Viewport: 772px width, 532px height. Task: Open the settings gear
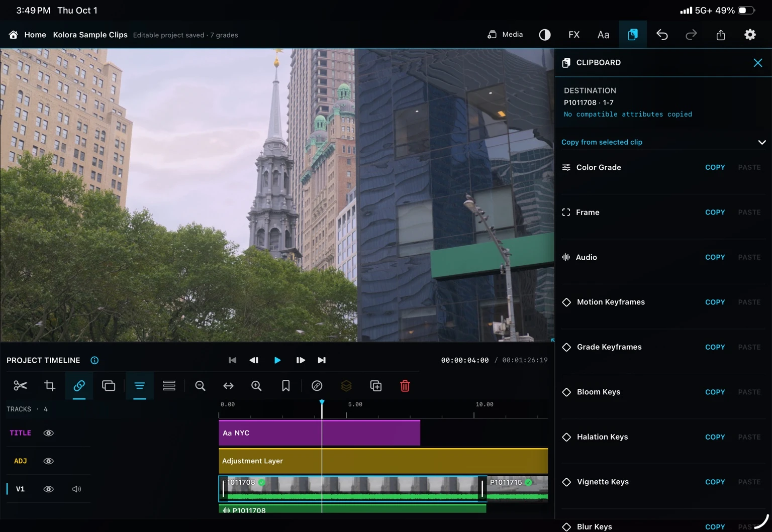[x=750, y=35]
